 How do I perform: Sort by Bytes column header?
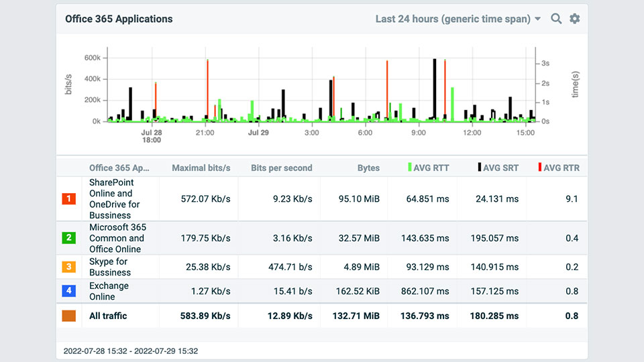click(x=368, y=168)
